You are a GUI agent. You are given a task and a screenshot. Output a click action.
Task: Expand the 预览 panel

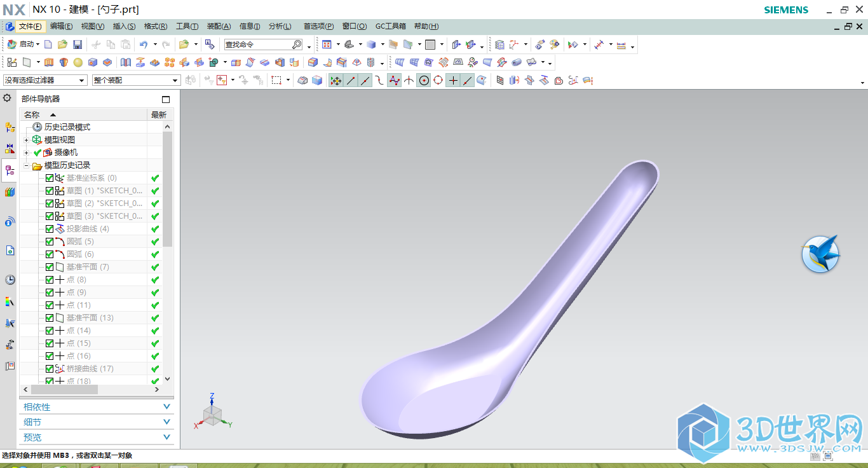click(x=97, y=437)
